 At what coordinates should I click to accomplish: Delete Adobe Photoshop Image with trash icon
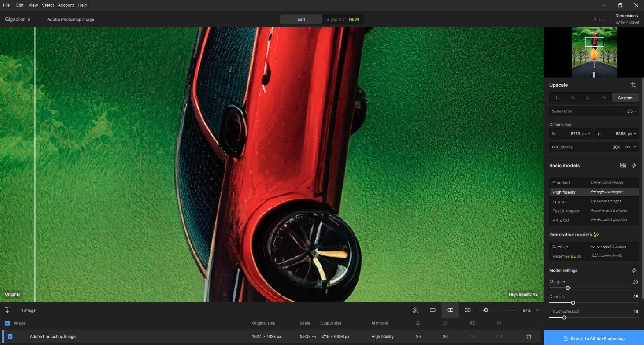coord(528,337)
